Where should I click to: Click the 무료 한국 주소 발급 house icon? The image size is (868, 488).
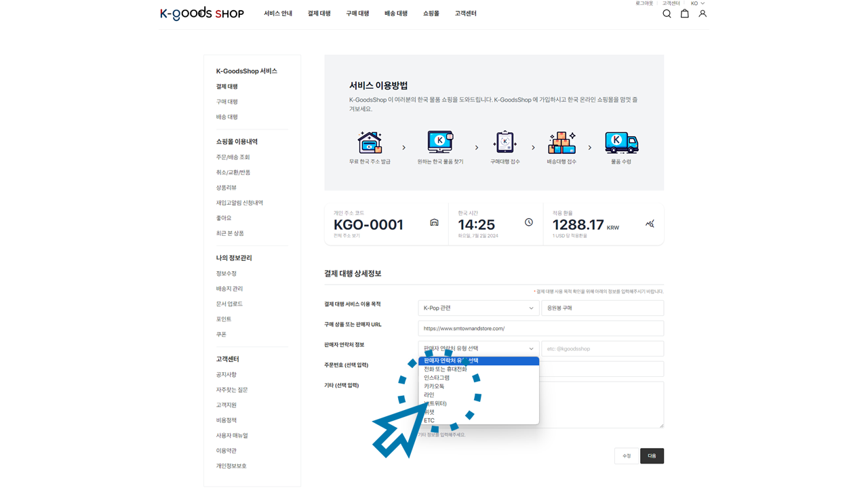(x=370, y=143)
